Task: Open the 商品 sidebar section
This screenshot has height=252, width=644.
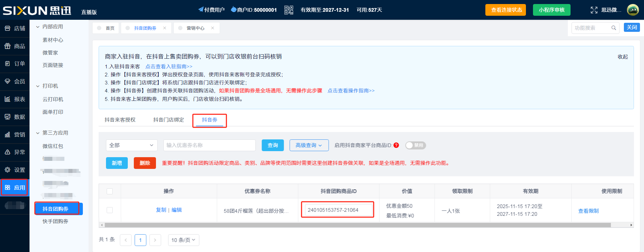Action: coord(15,46)
